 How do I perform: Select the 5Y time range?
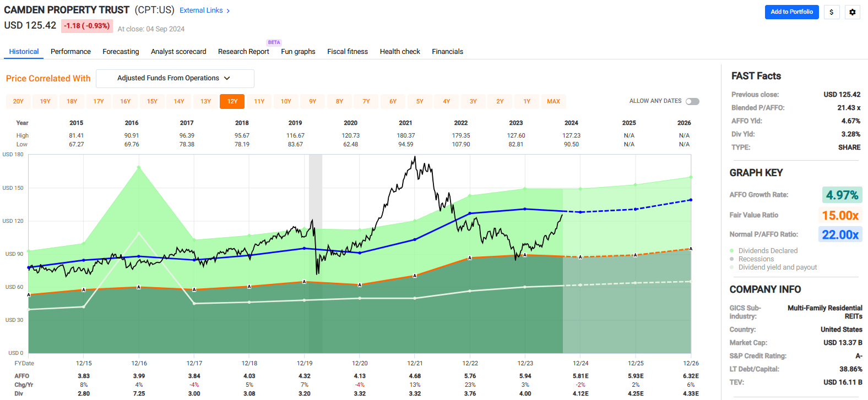(x=420, y=101)
